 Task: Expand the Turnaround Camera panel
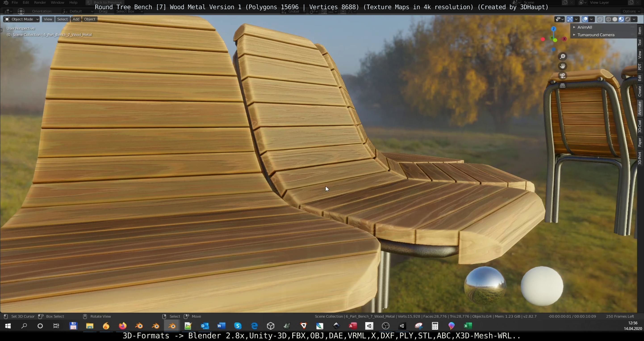596,35
